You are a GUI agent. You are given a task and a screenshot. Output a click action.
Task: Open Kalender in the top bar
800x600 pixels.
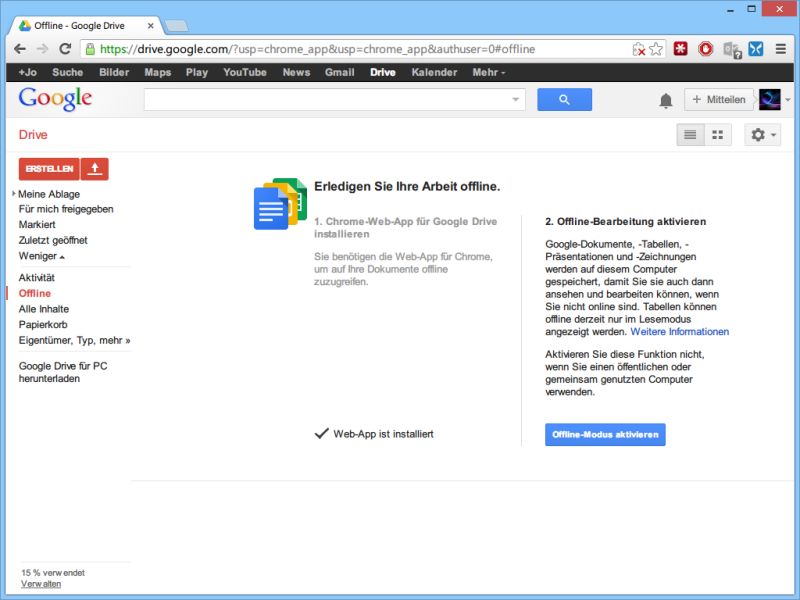(x=434, y=72)
